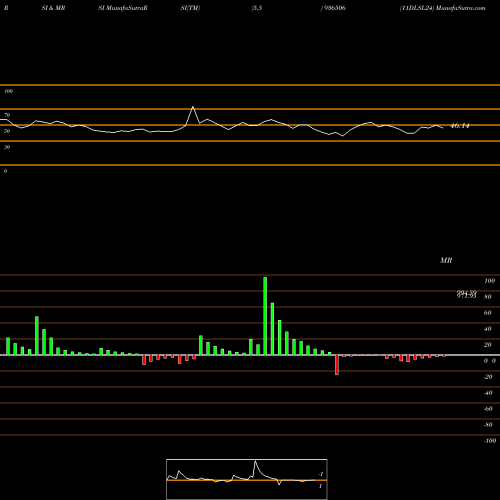500x500 pixels.
Task: Click the RSI axis label 0 below the lowest line
Action: [5, 171]
